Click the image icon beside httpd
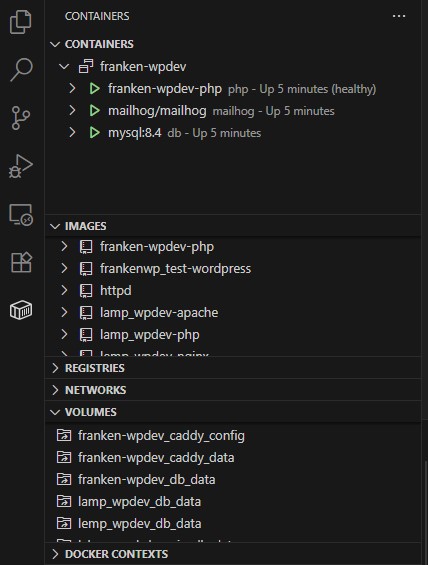The width and height of the screenshot is (428, 565). (86, 291)
